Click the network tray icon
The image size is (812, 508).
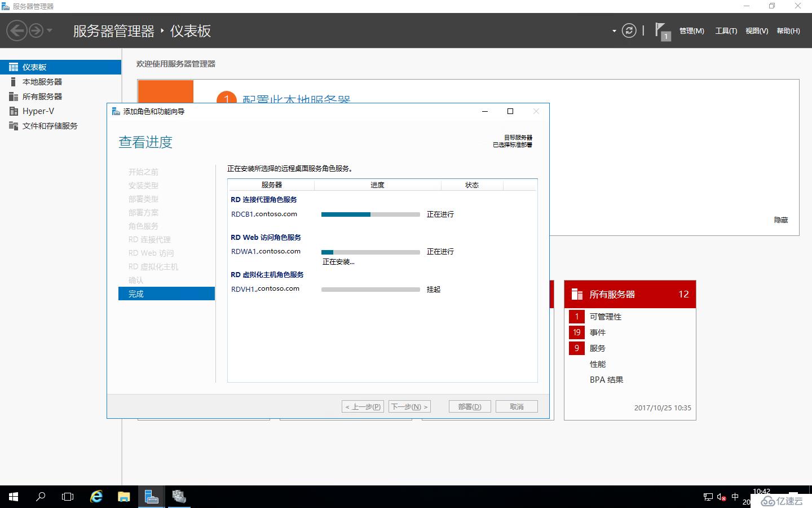pyautogui.click(x=708, y=497)
